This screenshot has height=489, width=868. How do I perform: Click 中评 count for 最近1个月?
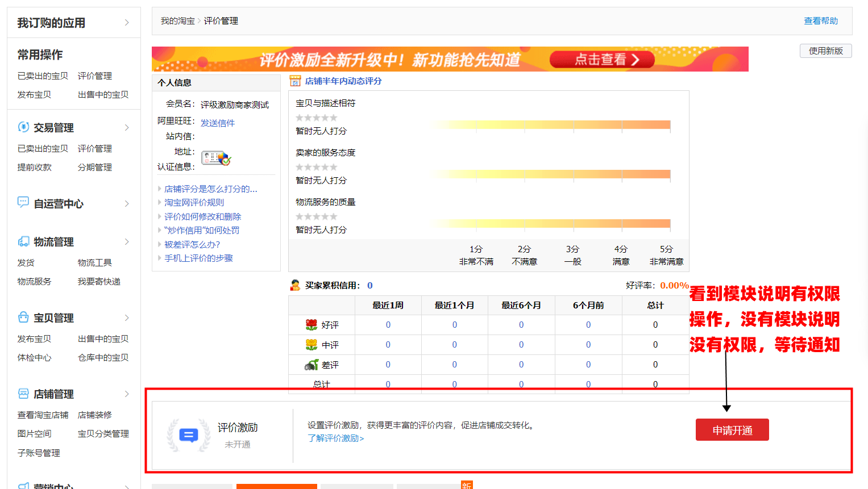click(x=455, y=345)
